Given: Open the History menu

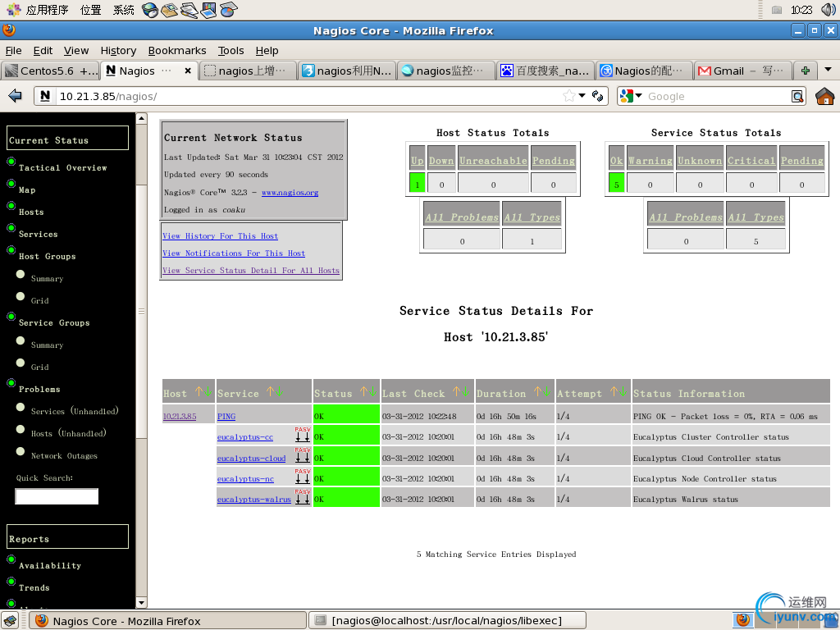Looking at the screenshot, I should [118, 50].
